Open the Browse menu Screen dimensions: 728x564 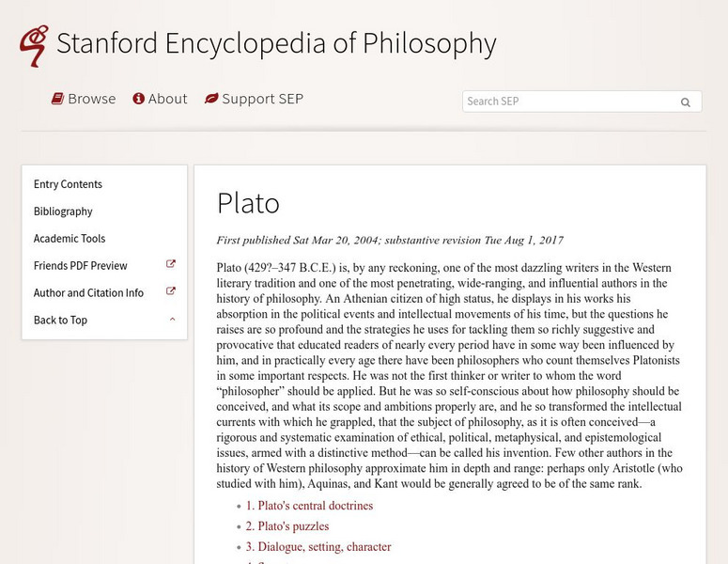84,99
